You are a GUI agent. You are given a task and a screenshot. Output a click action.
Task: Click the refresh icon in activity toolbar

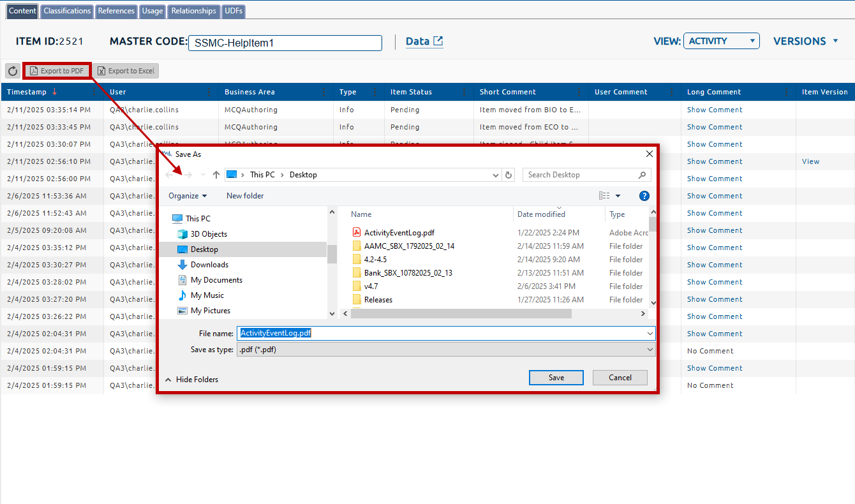click(x=13, y=71)
